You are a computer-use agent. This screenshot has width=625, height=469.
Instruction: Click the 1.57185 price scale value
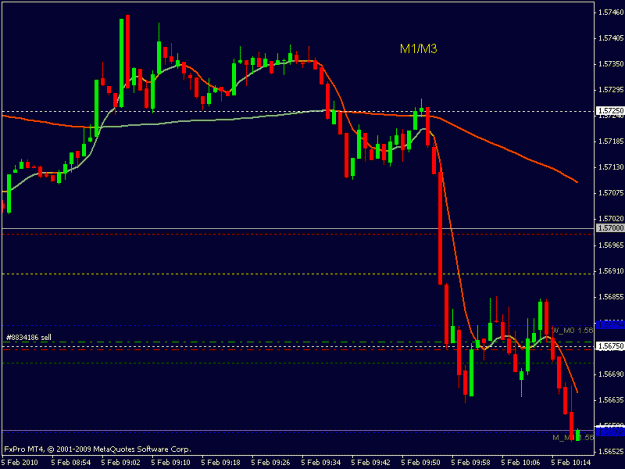611,141
